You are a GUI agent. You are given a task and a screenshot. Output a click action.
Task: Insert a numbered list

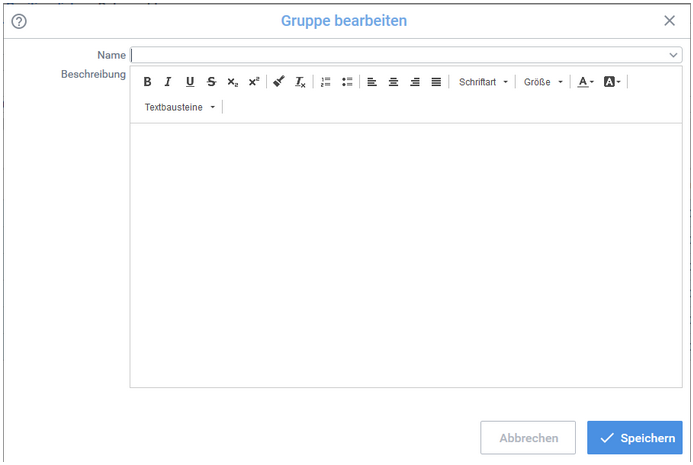pos(325,82)
